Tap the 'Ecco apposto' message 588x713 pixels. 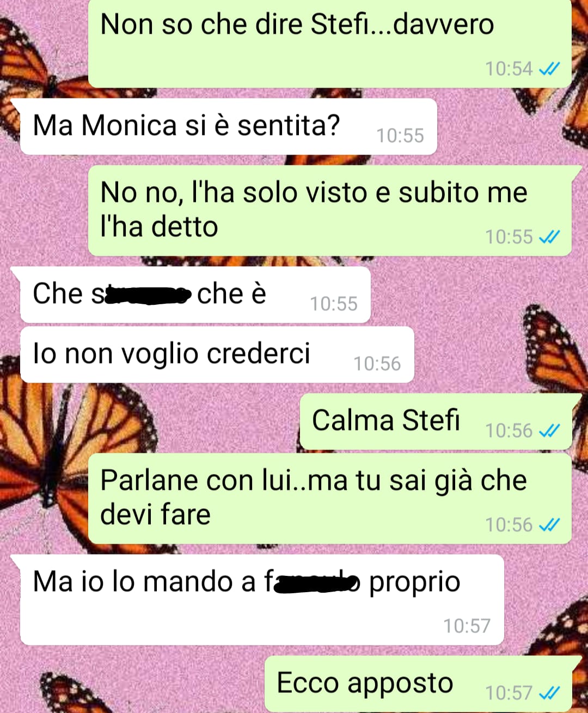(x=418, y=684)
